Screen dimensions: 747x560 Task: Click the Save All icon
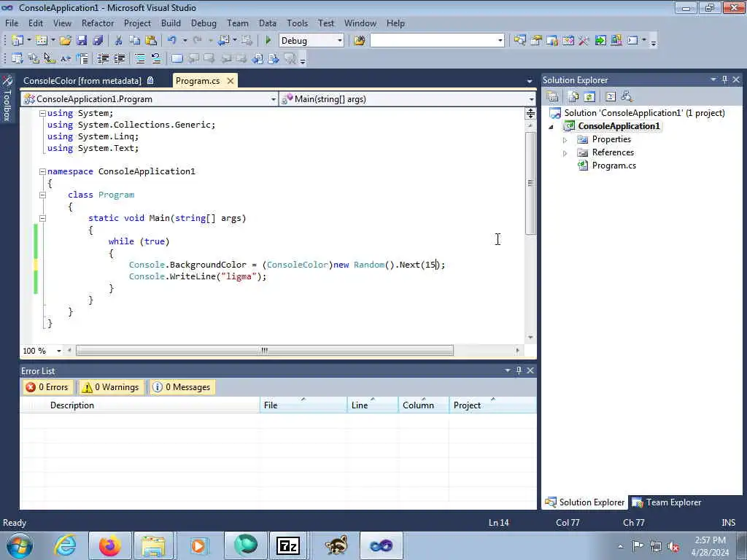click(98, 41)
